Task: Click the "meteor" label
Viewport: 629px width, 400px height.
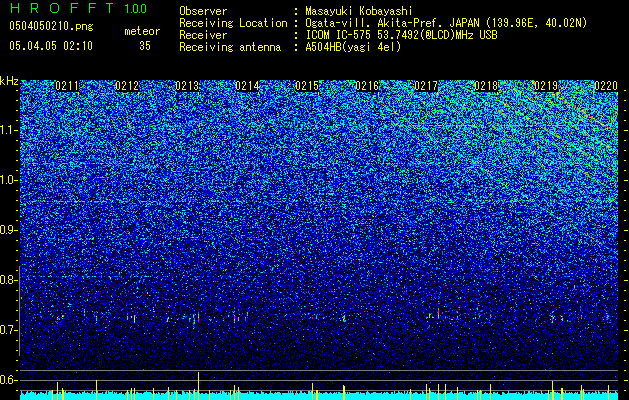Action: 142,31
